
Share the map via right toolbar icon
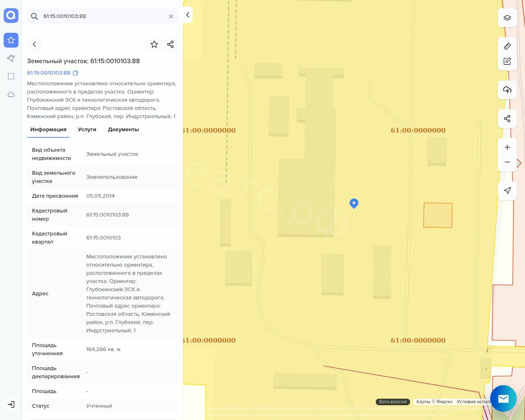point(507,119)
